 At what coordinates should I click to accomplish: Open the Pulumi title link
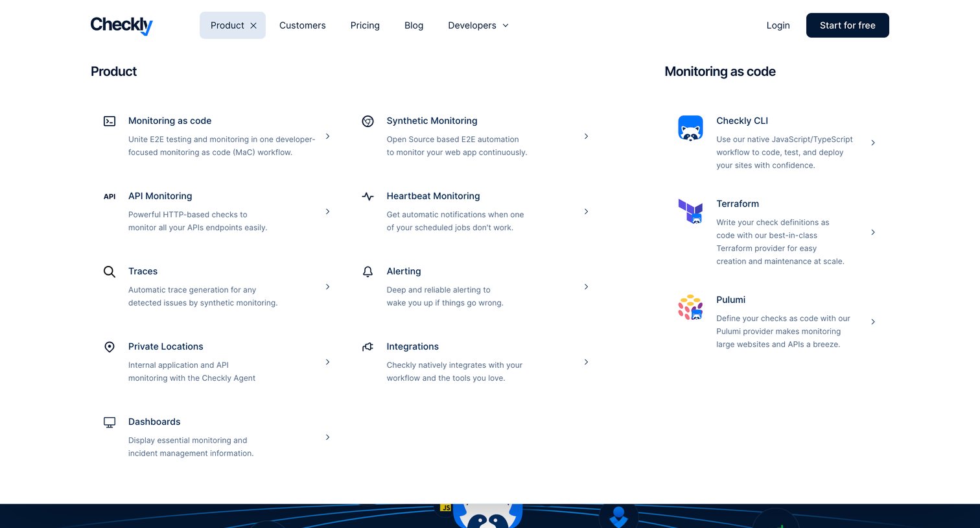(x=730, y=300)
